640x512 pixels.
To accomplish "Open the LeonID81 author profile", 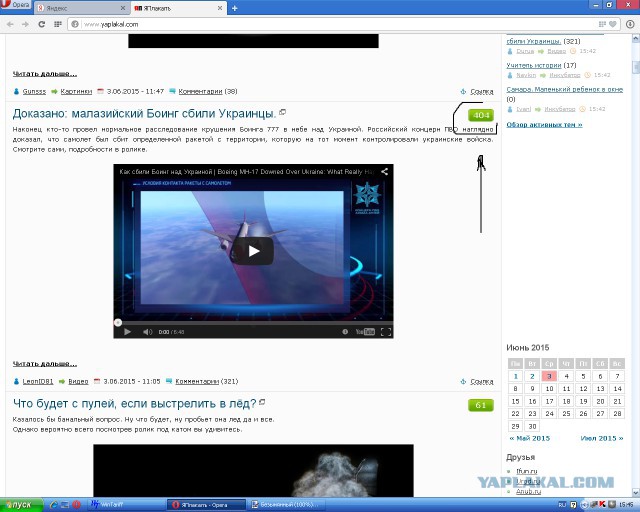I will click(x=38, y=381).
